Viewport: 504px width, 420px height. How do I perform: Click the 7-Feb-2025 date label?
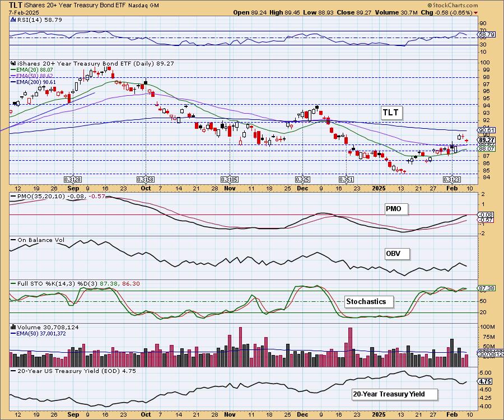[24, 12]
